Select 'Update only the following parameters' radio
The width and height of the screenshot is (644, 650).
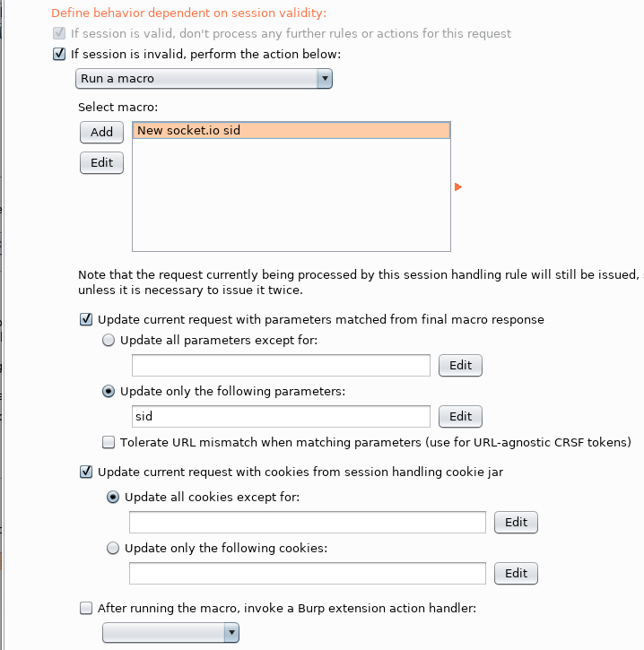click(109, 391)
